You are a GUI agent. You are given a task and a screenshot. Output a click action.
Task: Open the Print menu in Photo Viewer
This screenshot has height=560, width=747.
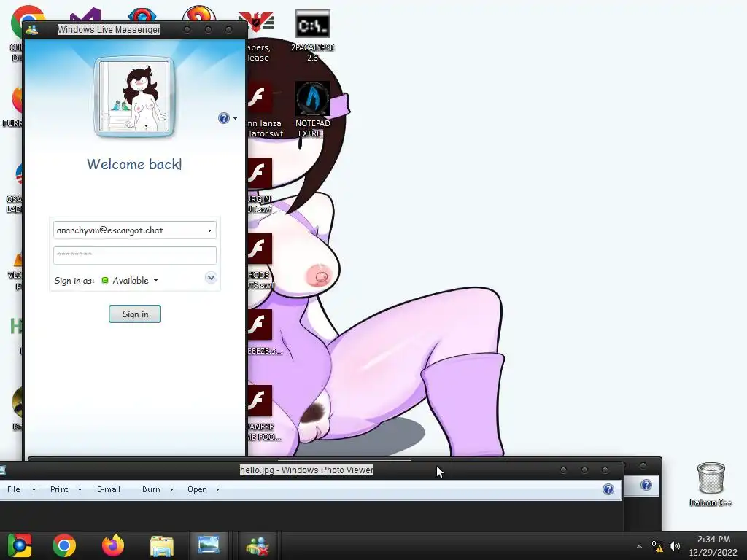[x=66, y=489]
